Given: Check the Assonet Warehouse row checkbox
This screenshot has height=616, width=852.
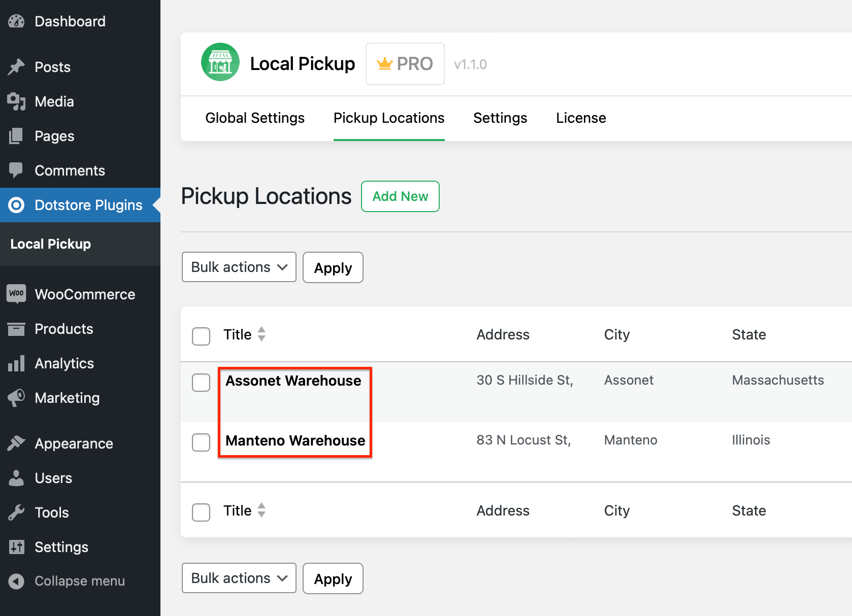Looking at the screenshot, I should pos(201,383).
